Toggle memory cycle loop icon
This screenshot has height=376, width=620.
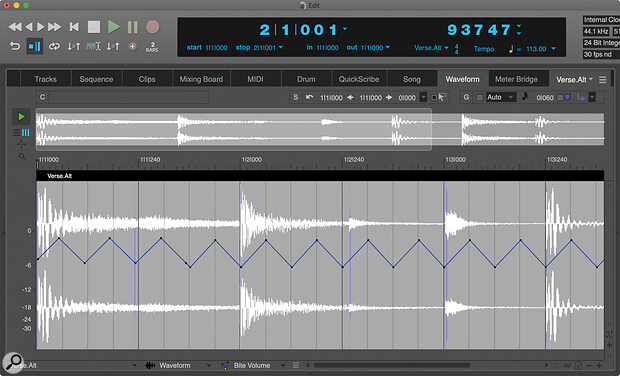click(x=54, y=47)
